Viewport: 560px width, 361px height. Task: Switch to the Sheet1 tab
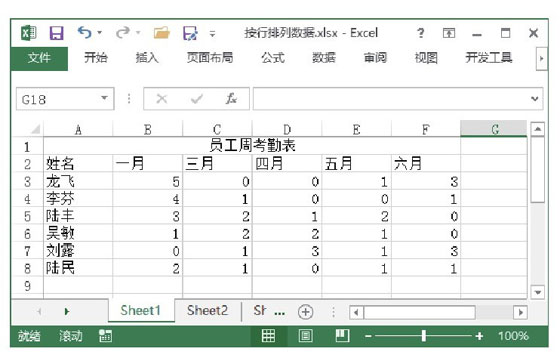[141, 310]
